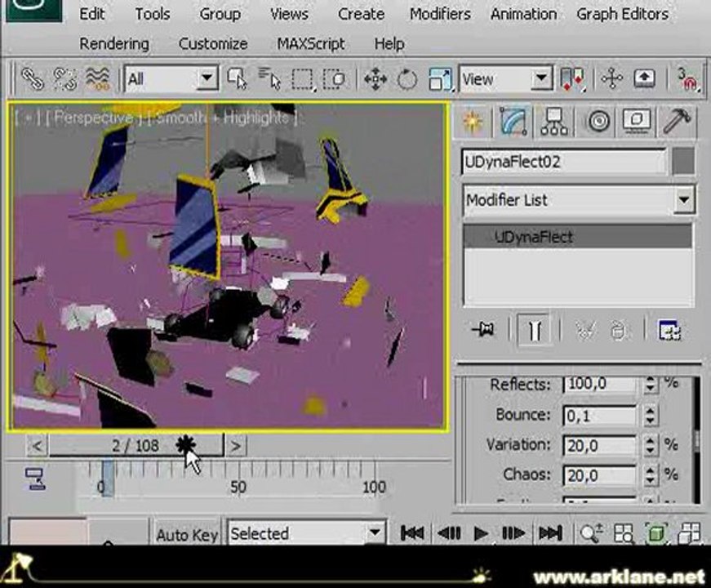Open the object color swatch

[x=683, y=162]
